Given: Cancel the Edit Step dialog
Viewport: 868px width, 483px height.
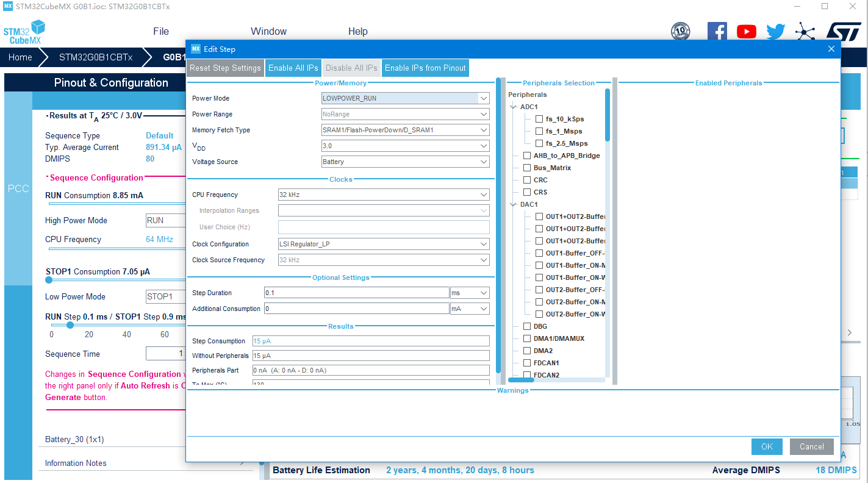Looking at the screenshot, I should [812, 446].
